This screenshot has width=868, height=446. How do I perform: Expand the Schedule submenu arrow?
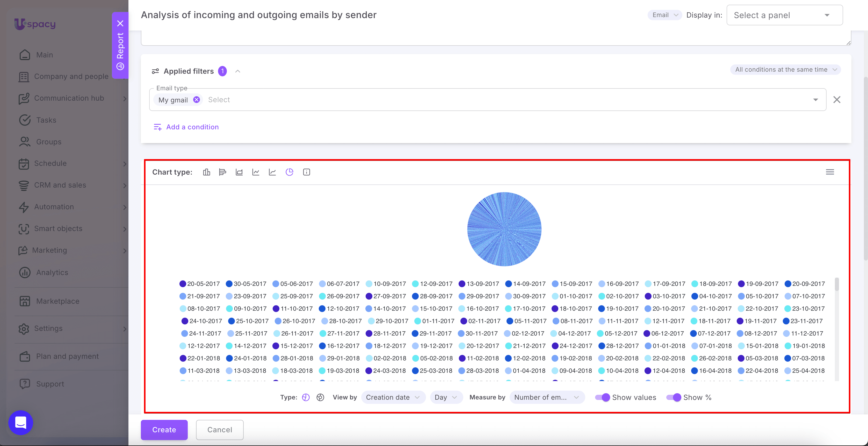125,163
